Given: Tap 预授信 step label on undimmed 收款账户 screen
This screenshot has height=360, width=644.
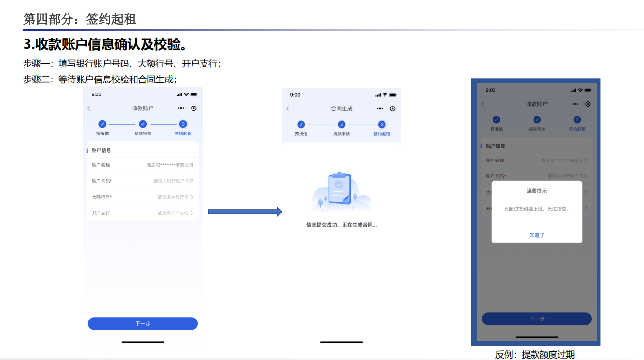Looking at the screenshot, I should pyautogui.click(x=102, y=133).
